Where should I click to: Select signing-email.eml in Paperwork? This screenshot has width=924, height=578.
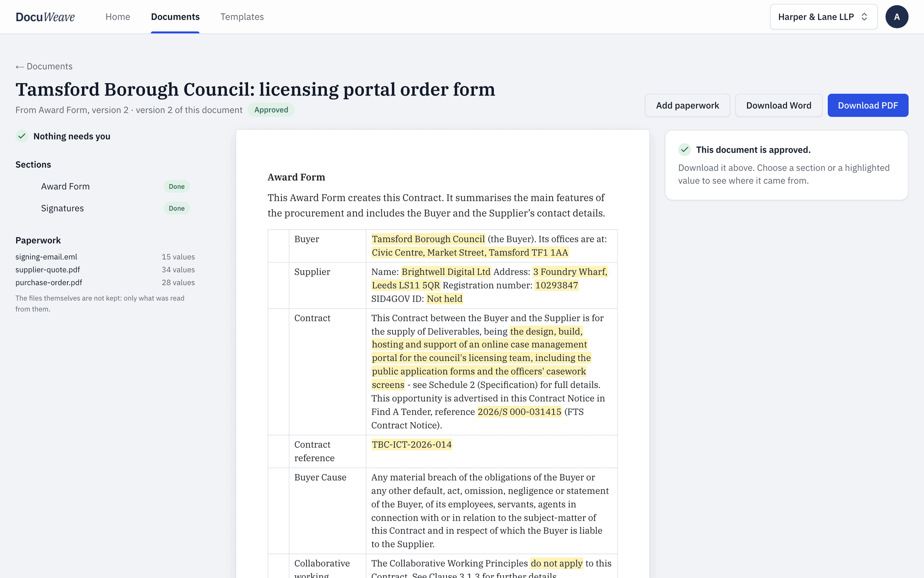click(46, 257)
